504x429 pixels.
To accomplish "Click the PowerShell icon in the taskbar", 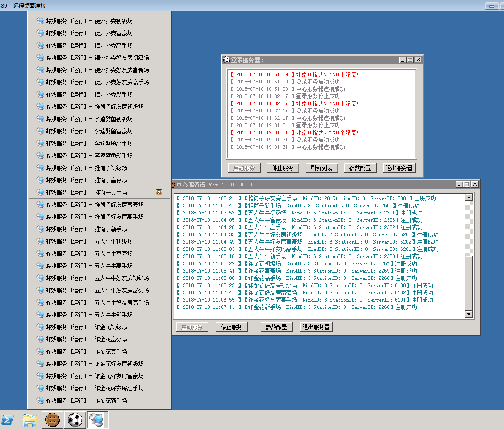I will (8, 420).
